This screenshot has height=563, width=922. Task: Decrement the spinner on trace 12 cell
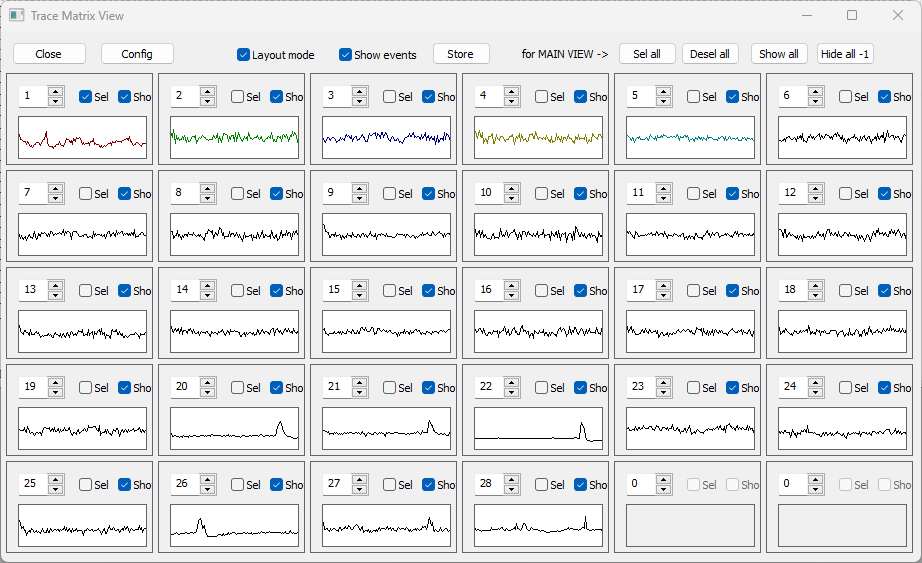click(x=816, y=198)
